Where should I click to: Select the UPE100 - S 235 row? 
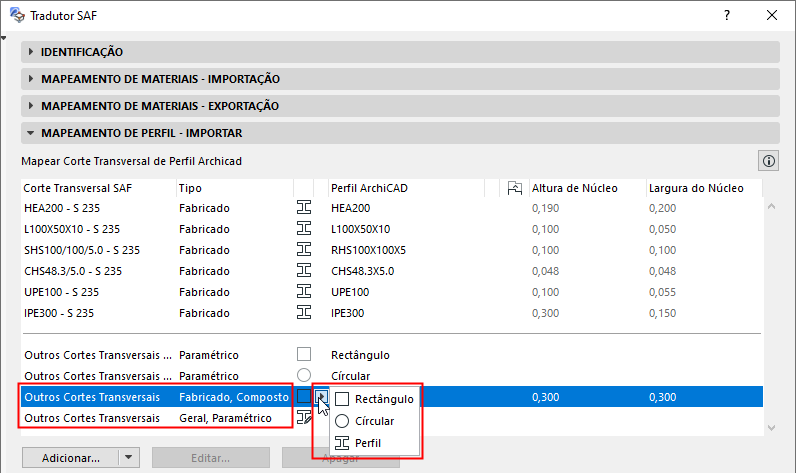tap(392, 292)
